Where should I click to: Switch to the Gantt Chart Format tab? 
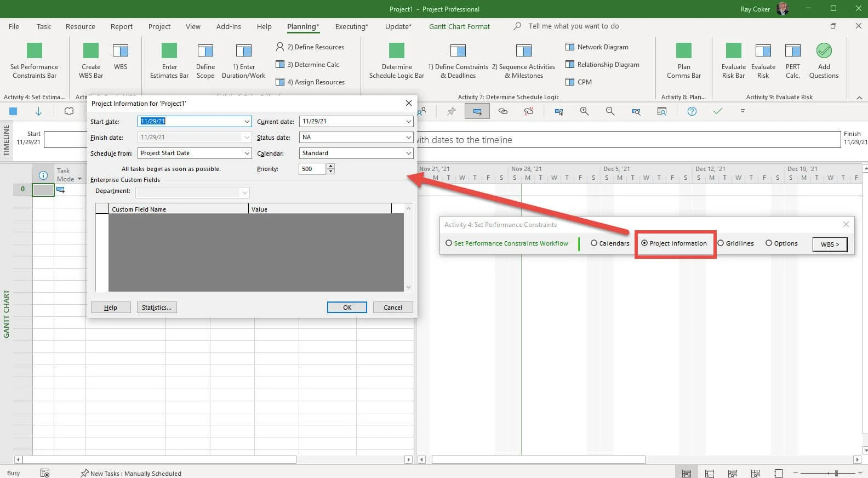pyautogui.click(x=459, y=26)
